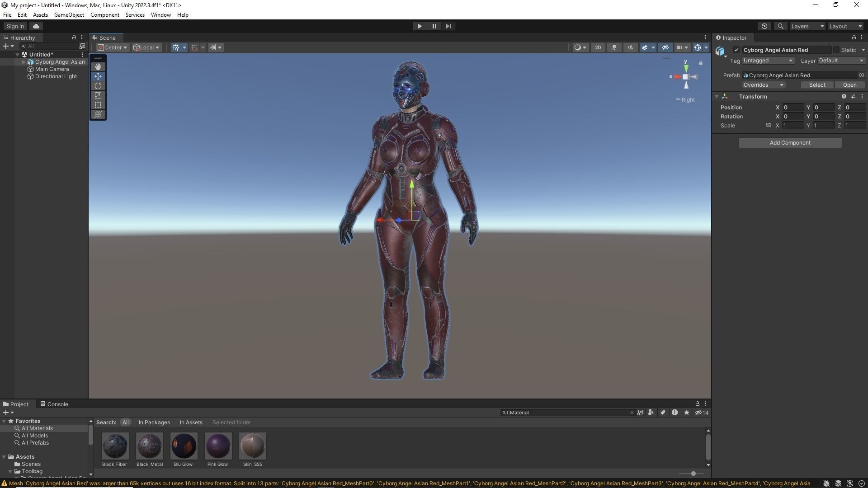Clear the t:Material search field
This screenshot has width=868, height=488.
pos(632,413)
